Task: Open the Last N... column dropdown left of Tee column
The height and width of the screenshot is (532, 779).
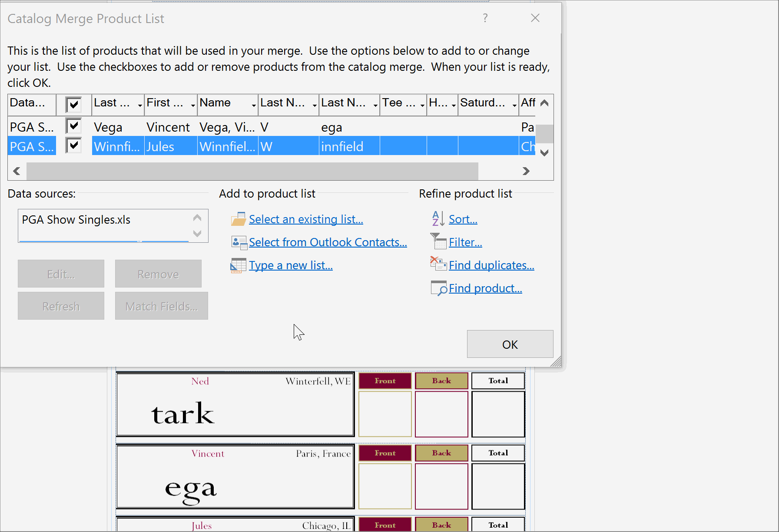Action: 375,105
